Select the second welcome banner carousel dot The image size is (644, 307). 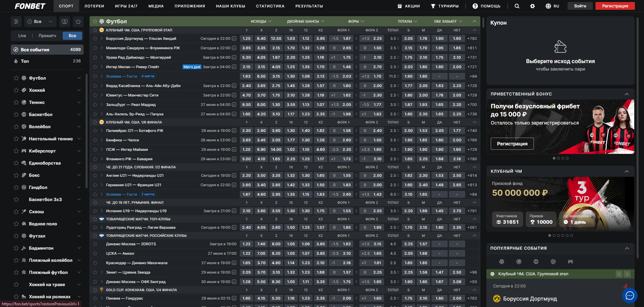[x=558, y=158]
